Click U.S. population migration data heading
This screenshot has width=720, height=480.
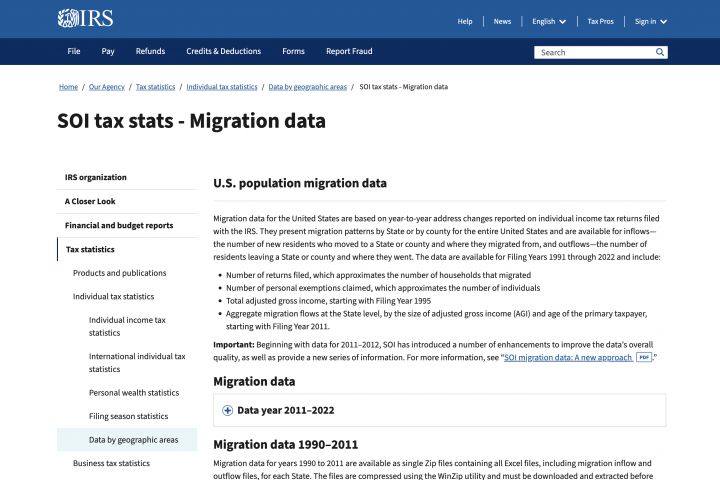[x=300, y=183]
